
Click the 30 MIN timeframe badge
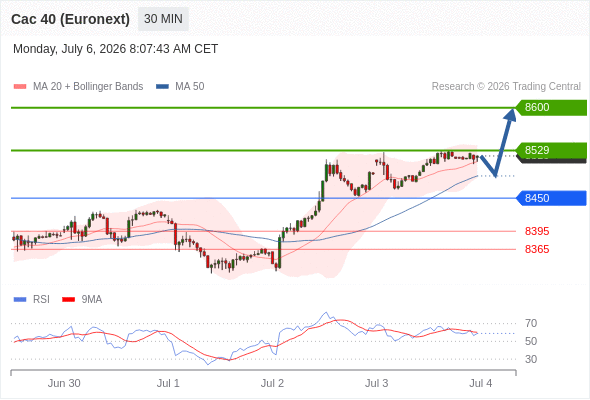(x=163, y=19)
